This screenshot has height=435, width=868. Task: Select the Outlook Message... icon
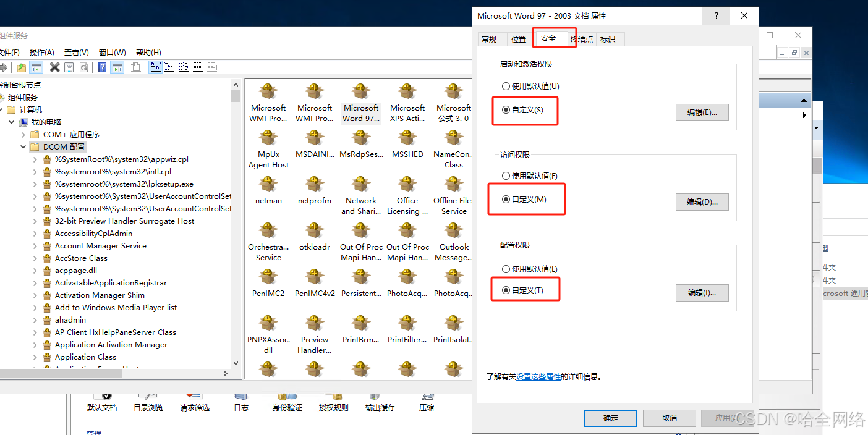454,242
